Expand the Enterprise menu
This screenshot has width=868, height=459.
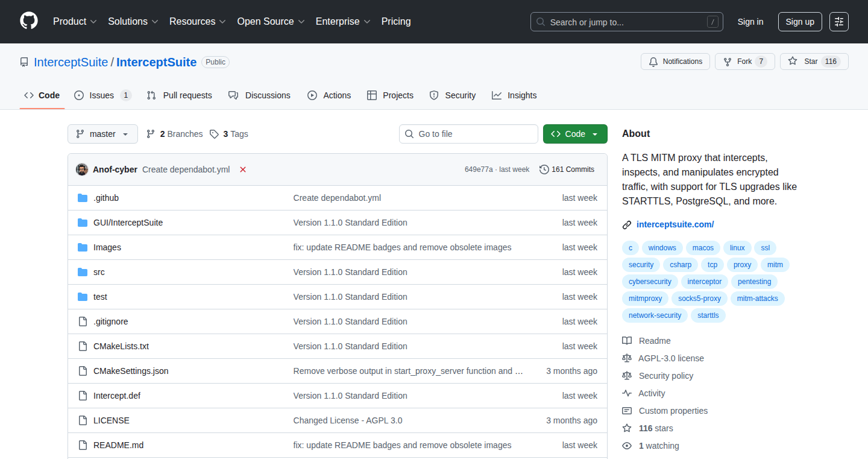(343, 22)
